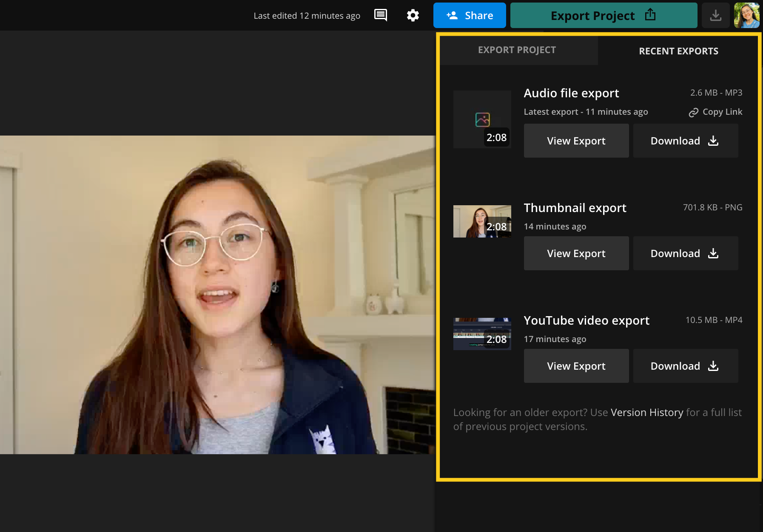
Task: View the Audio file export
Action: [576, 141]
